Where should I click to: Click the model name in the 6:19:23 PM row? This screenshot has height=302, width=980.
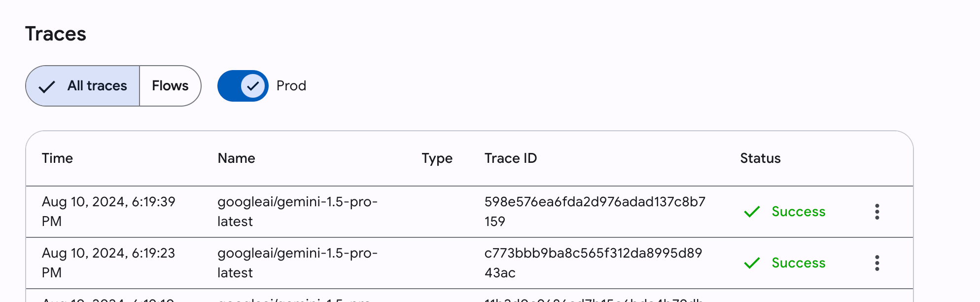297,263
